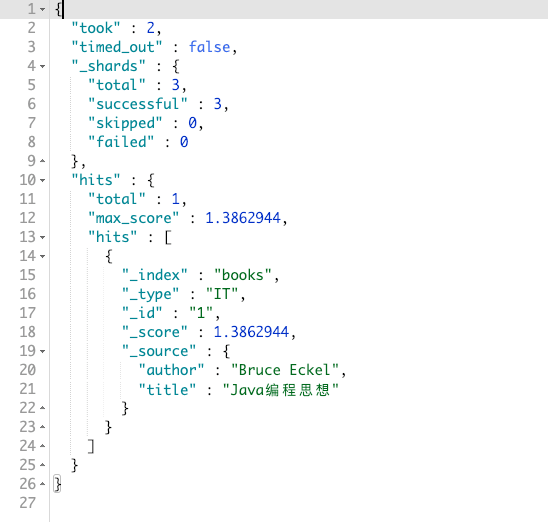Click the fold-end arrow on line 24
548x522 pixels.
coord(42,446)
